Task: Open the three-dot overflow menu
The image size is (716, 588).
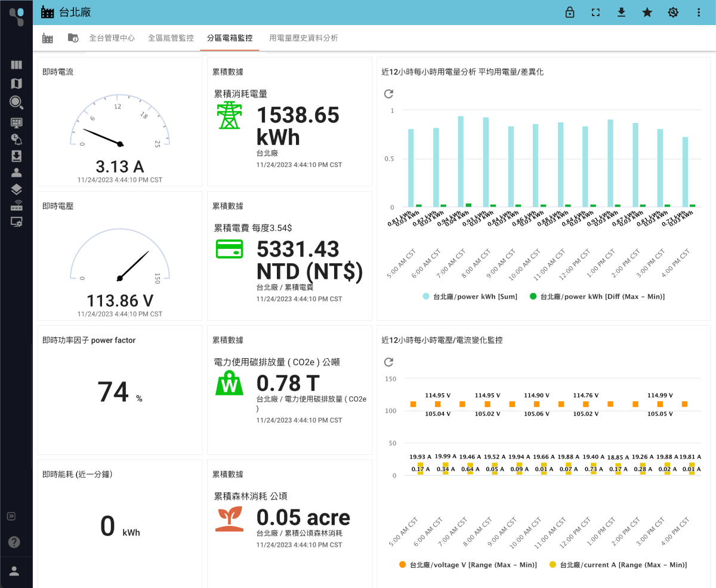Action: 698,12
